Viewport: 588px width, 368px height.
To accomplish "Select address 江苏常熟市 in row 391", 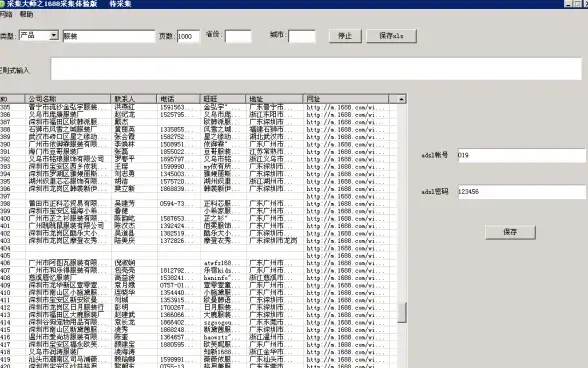I will tap(271, 152).
